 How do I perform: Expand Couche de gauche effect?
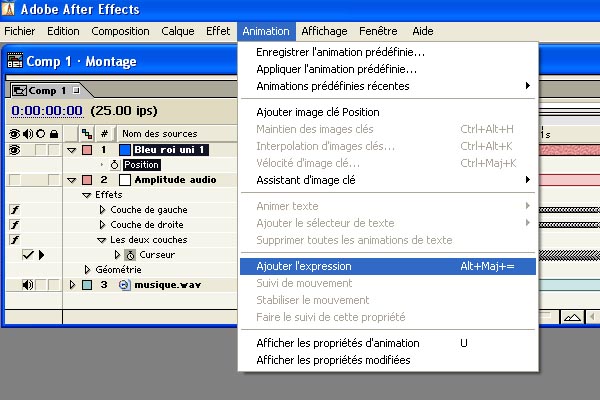[x=102, y=210]
